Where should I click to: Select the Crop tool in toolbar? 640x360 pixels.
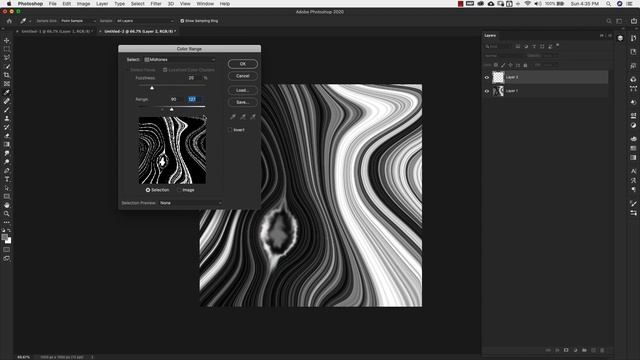(7, 75)
